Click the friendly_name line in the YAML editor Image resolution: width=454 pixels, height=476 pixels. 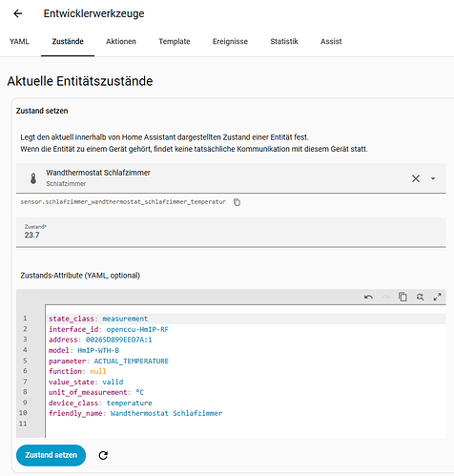pos(135,413)
